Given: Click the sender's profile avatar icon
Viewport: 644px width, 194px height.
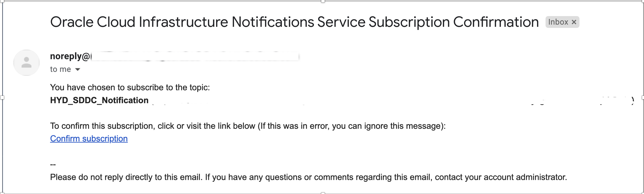Looking at the screenshot, I should pos(27,63).
